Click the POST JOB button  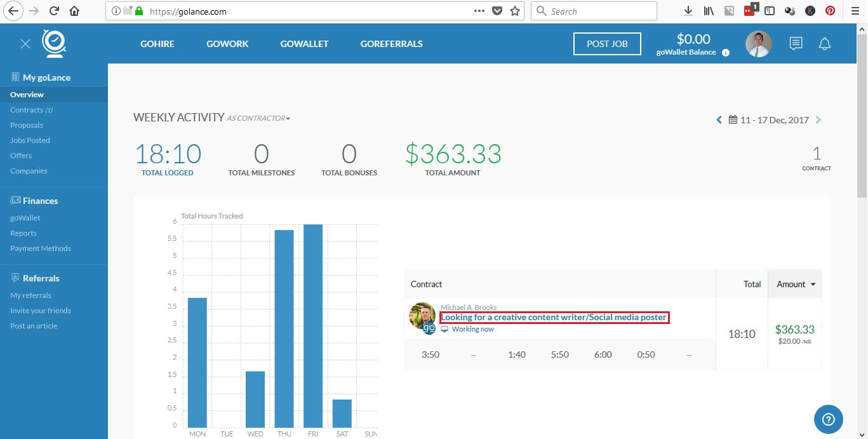[x=607, y=44]
